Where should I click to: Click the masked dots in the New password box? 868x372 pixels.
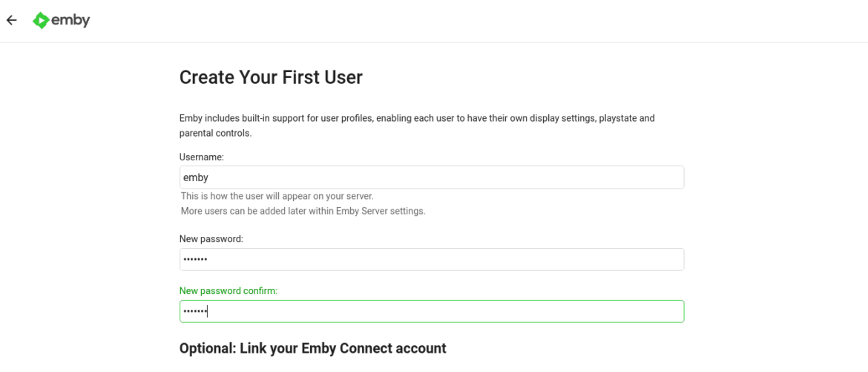pos(195,259)
